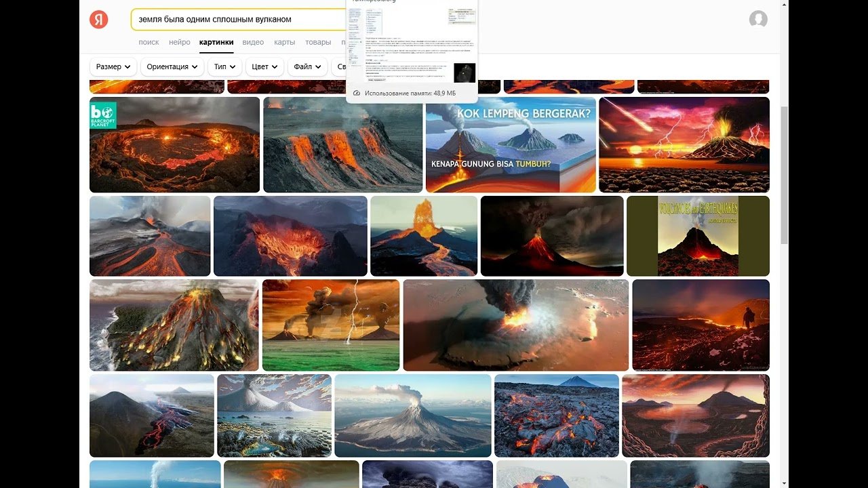Expand the Файл filter dropdown
The image size is (868, 488).
307,66
